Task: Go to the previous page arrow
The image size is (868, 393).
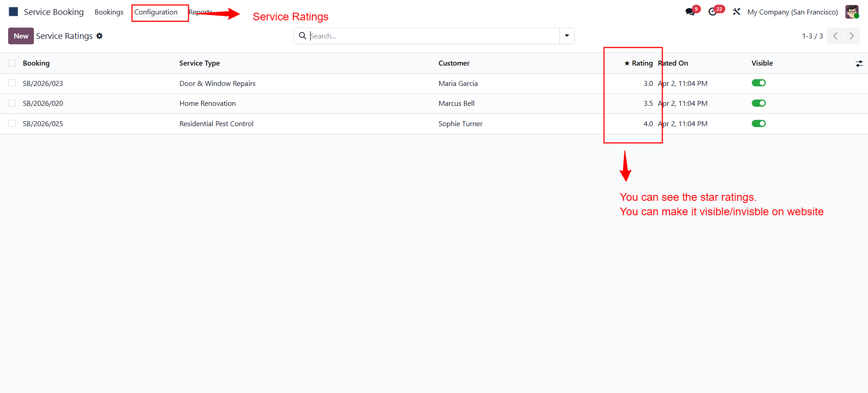Action: [835, 36]
